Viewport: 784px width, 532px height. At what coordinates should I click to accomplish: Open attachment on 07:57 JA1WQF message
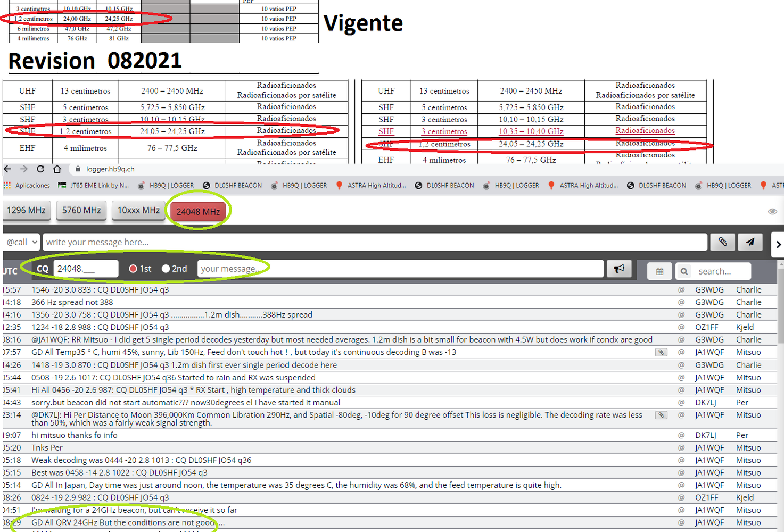[x=661, y=352]
